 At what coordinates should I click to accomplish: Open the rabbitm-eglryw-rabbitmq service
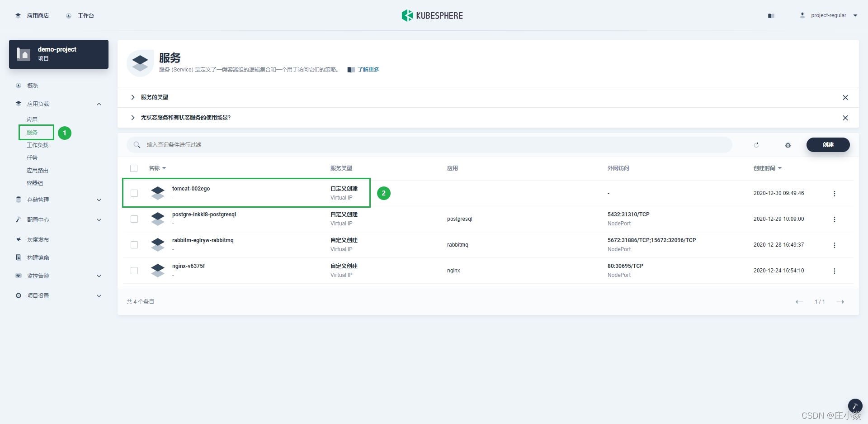[x=203, y=240]
